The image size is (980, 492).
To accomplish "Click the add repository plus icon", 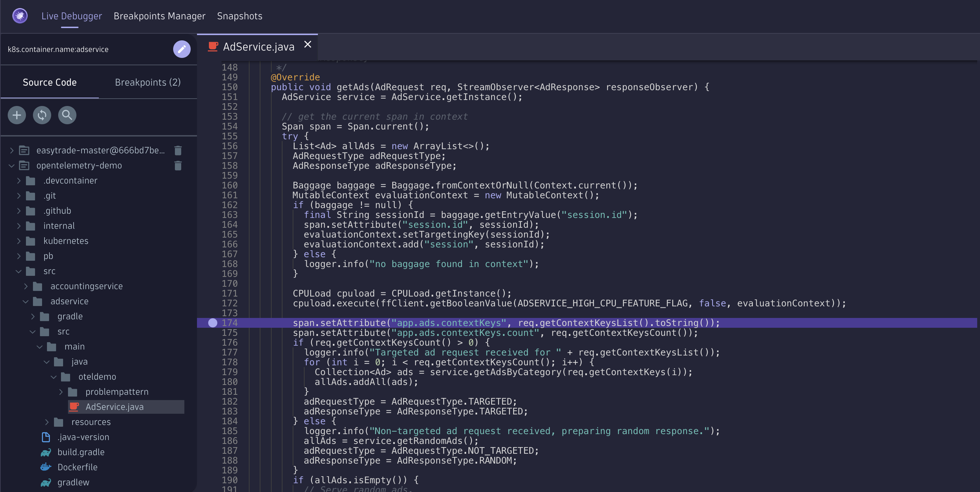I will point(17,115).
